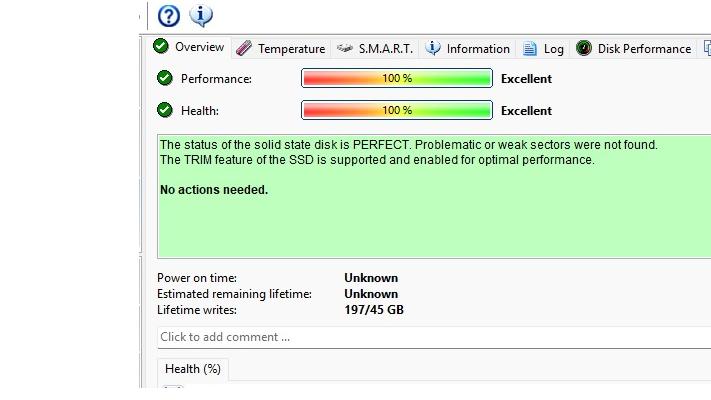711x400 pixels.
Task: Click the green check next to Health
Action: click(165, 110)
